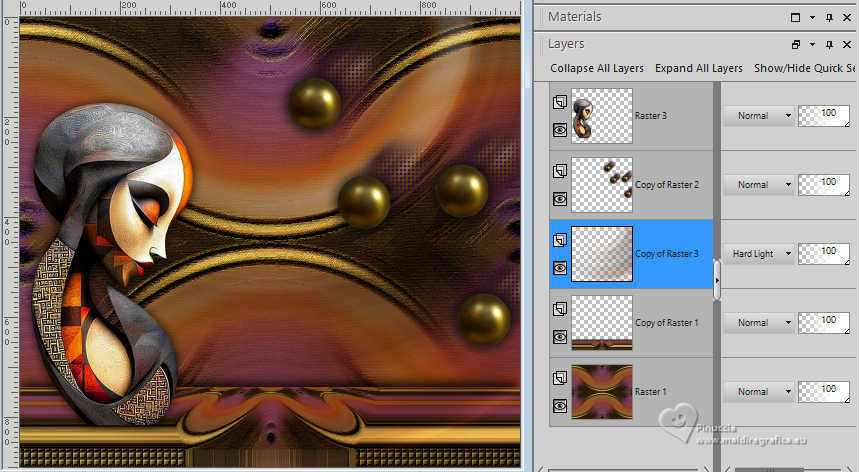Viewport: 859px width, 472px height.
Task: Click Collapse All Layers
Action: [x=597, y=68]
